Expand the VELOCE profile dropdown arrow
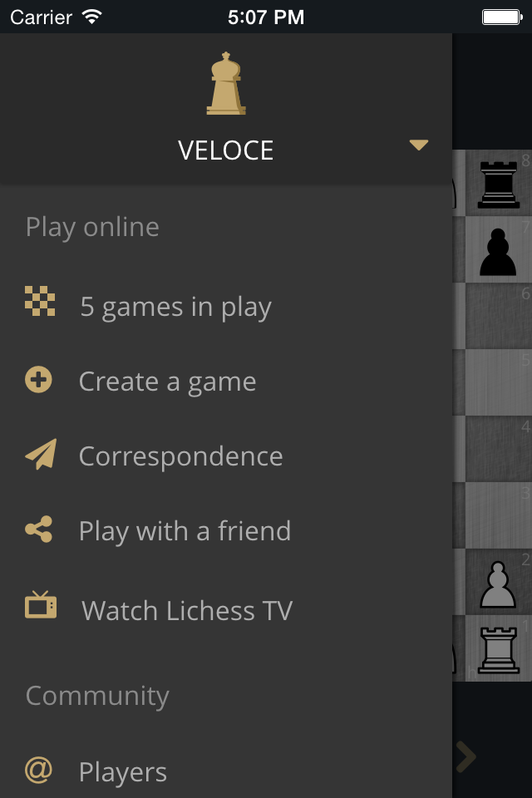Screen dimensions: 532x798 pyautogui.click(x=418, y=145)
